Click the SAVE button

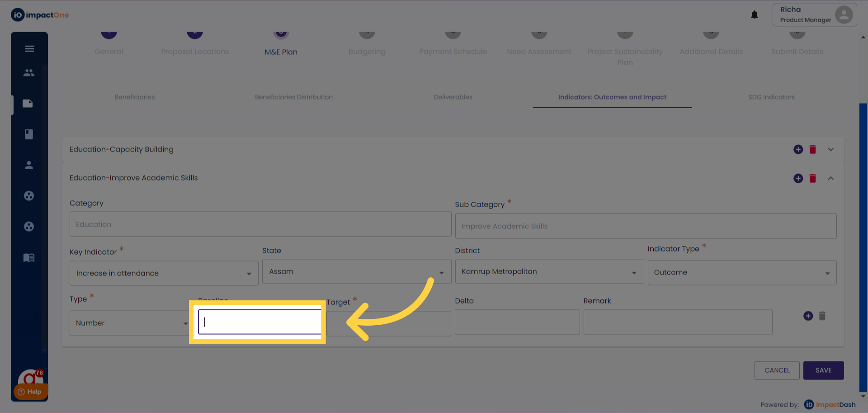point(823,370)
